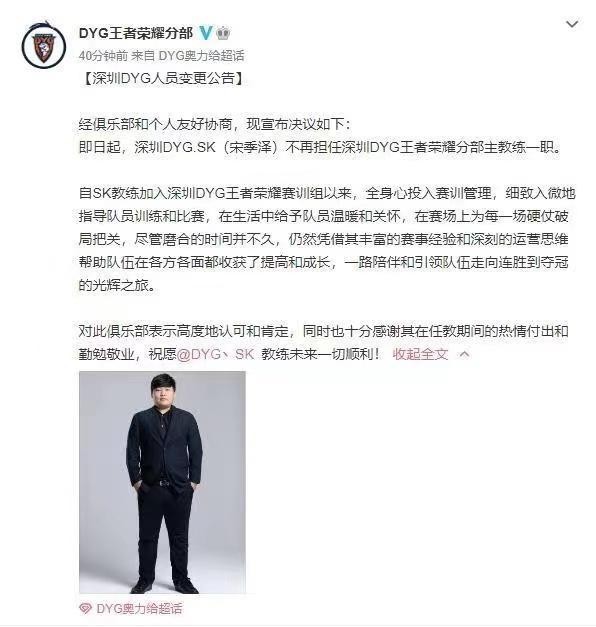
Task: Open the DYG奥力给超话 source link beside the timestamp
Action: (x=201, y=56)
